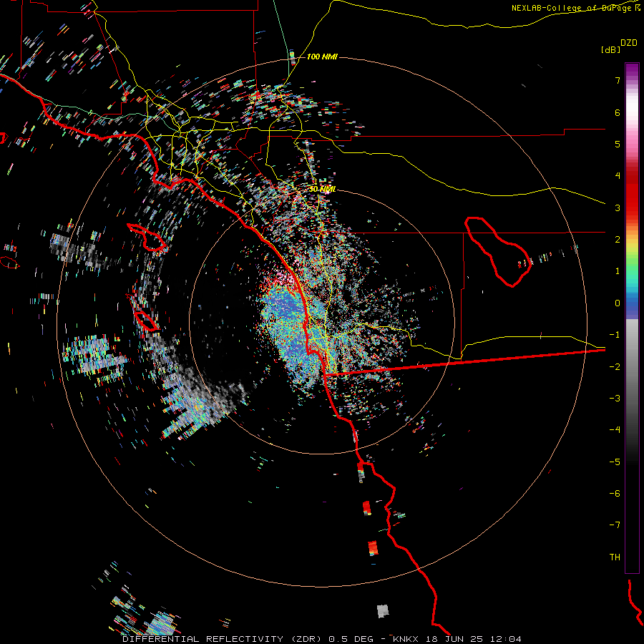Click the NEXLAB-College of DuPage watermark text
644x644 pixels.
(576, 8)
